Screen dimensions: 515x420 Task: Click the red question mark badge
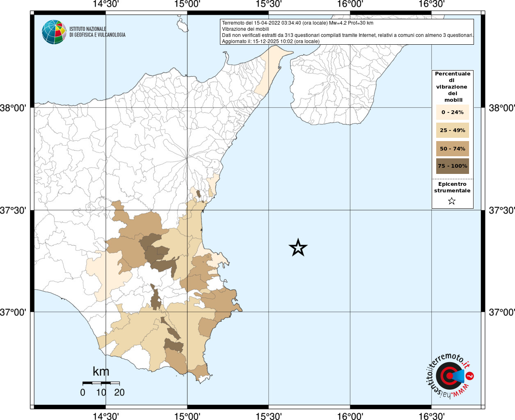pyautogui.click(x=470, y=376)
